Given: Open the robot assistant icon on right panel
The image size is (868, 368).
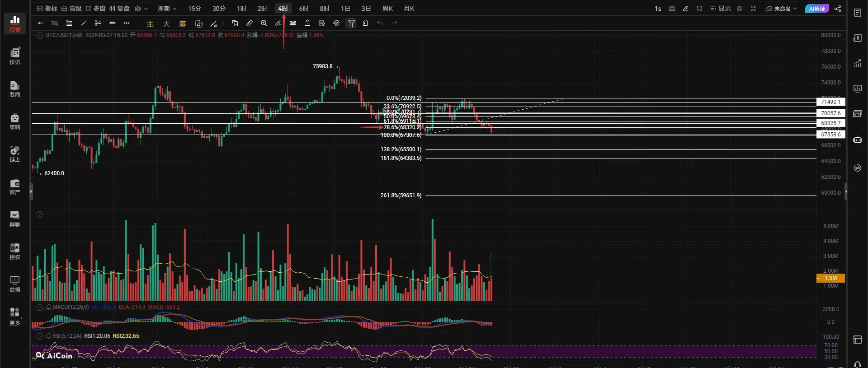Looking at the screenshot, I should click(x=858, y=140).
